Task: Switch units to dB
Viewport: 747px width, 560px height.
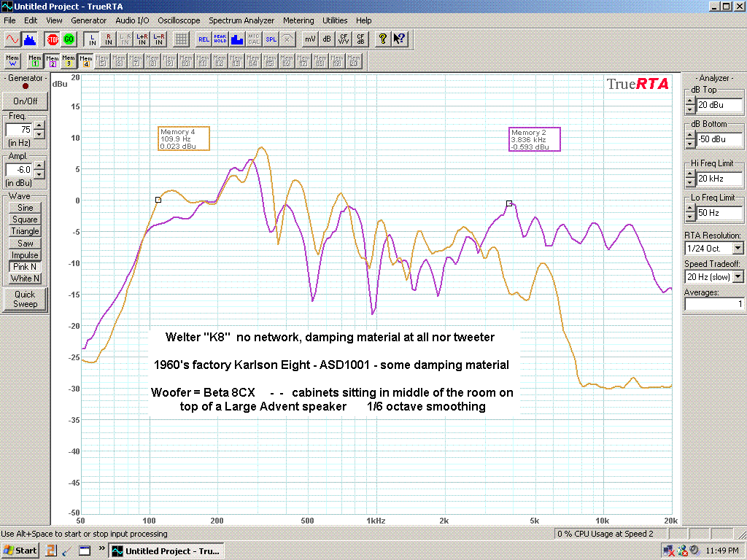Action: point(326,39)
